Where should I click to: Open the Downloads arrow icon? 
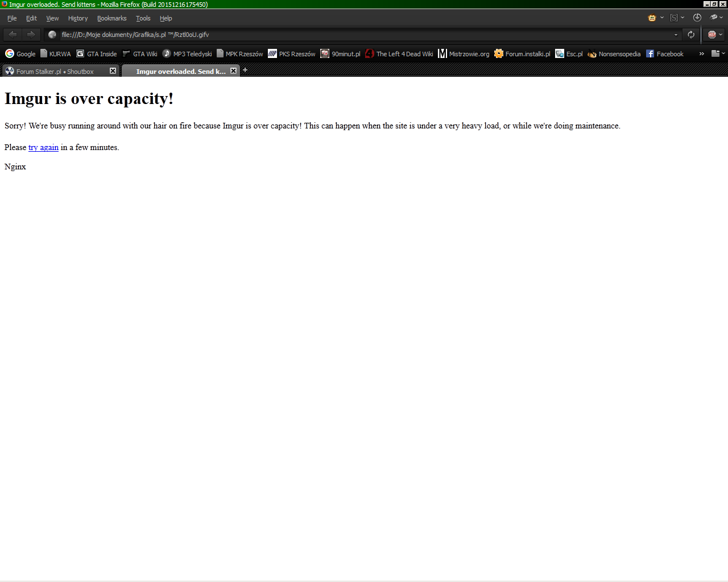click(x=697, y=18)
